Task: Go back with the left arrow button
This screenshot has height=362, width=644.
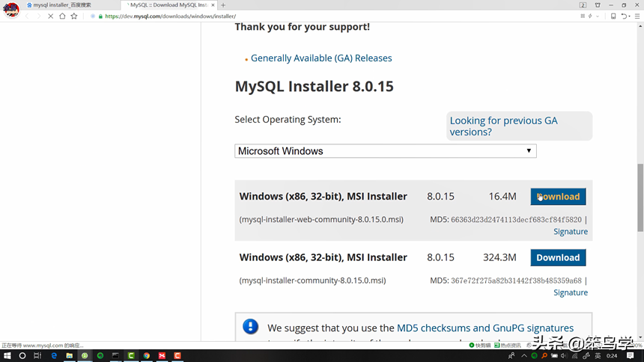Action: 27,16
